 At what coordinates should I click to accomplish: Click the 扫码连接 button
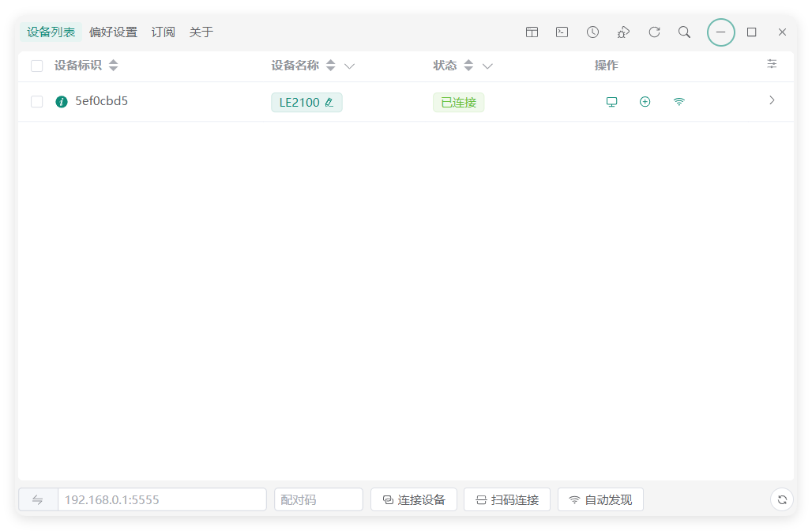click(507, 499)
